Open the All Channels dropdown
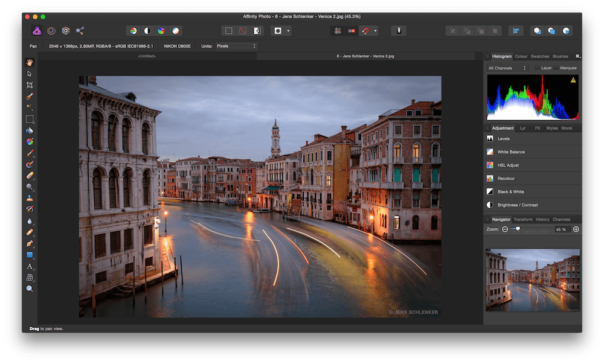Image resolution: width=604 pixels, height=364 pixels. pos(507,68)
